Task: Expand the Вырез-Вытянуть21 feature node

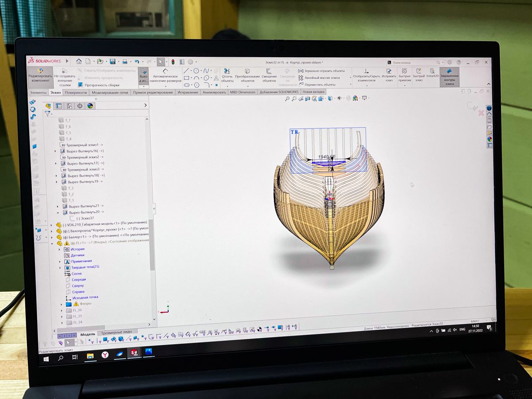Action: (x=58, y=206)
